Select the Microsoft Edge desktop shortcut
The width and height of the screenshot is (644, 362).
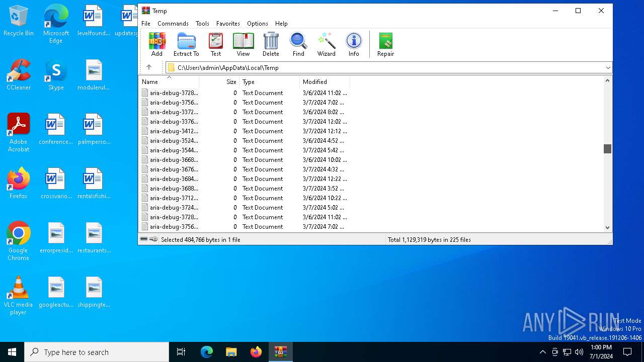(56, 24)
